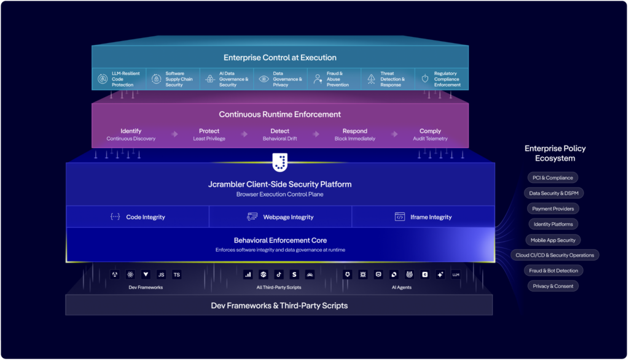This screenshot has width=629, height=364.
Task: Click the Enterprise Control at Execution title
Action: coord(280,58)
